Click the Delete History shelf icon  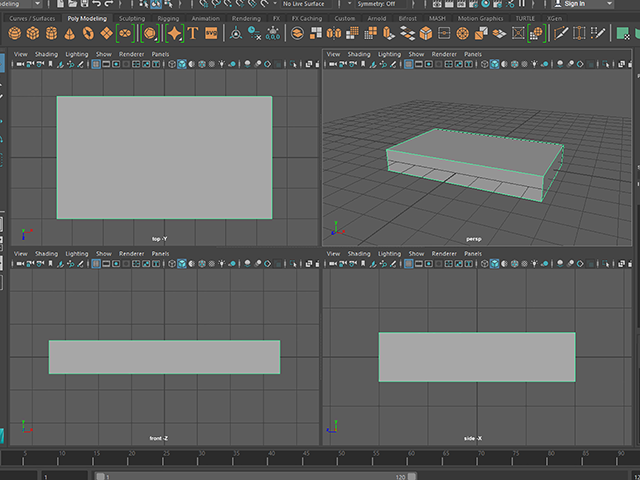tap(254, 33)
